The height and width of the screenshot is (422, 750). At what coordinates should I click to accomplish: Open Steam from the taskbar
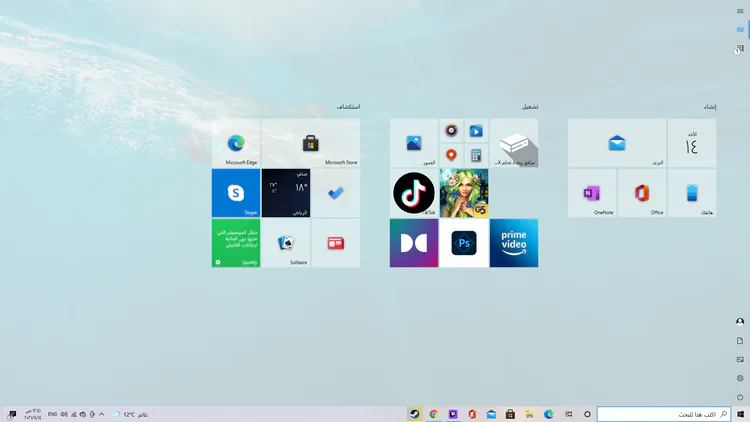(415, 414)
